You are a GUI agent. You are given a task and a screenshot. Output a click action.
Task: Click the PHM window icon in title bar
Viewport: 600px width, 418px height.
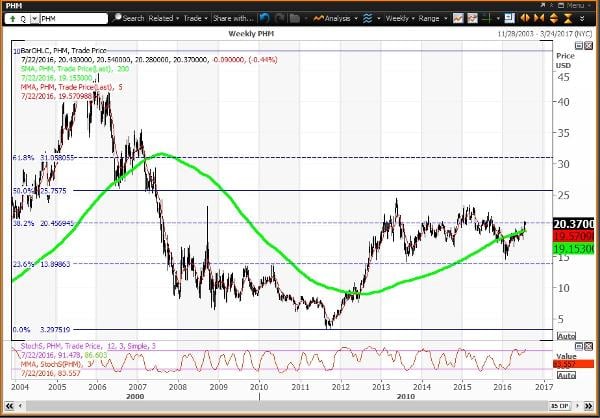click(x=8, y=5)
